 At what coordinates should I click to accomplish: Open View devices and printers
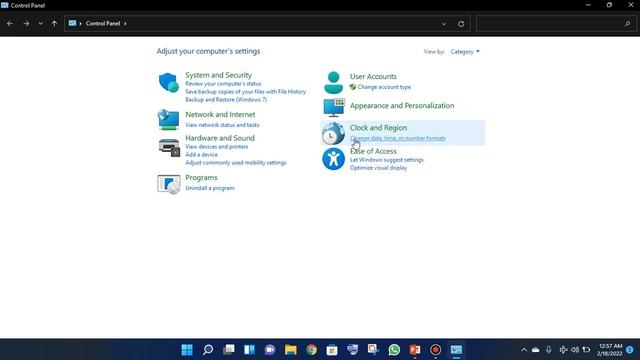[x=216, y=147]
